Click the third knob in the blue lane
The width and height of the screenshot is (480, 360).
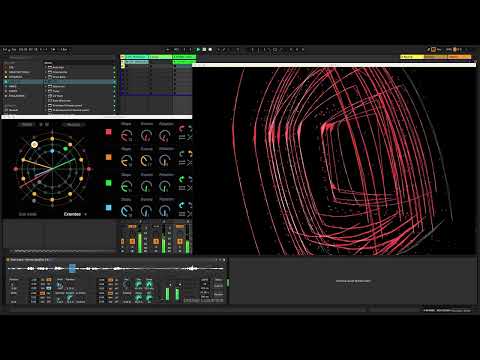pyautogui.click(x=165, y=211)
